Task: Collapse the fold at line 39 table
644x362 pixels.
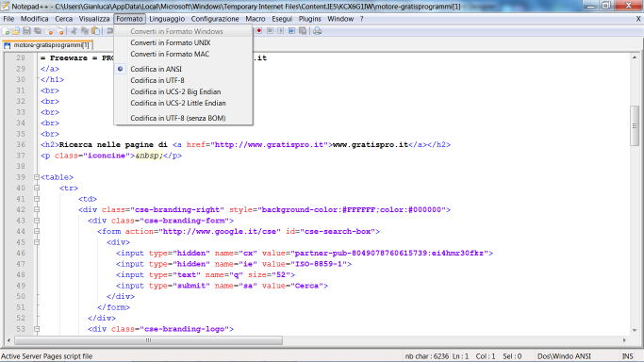Action: click(37, 177)
